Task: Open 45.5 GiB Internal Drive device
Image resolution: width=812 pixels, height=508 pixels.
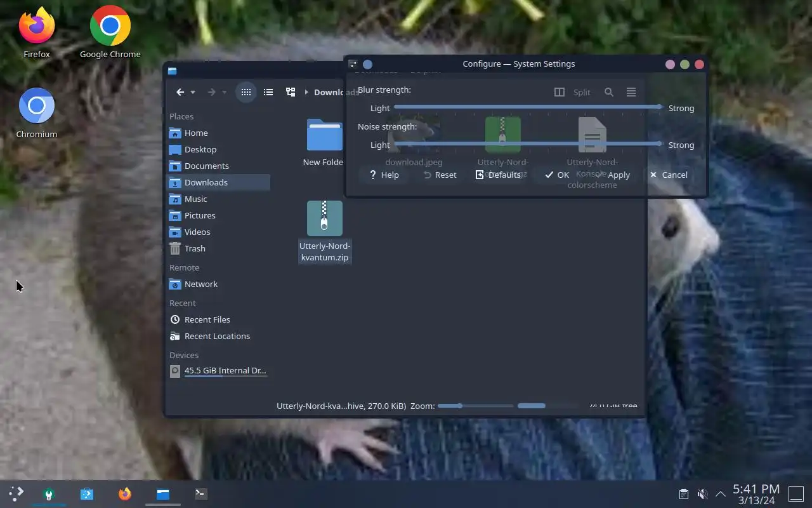Action: pos(218,371)
